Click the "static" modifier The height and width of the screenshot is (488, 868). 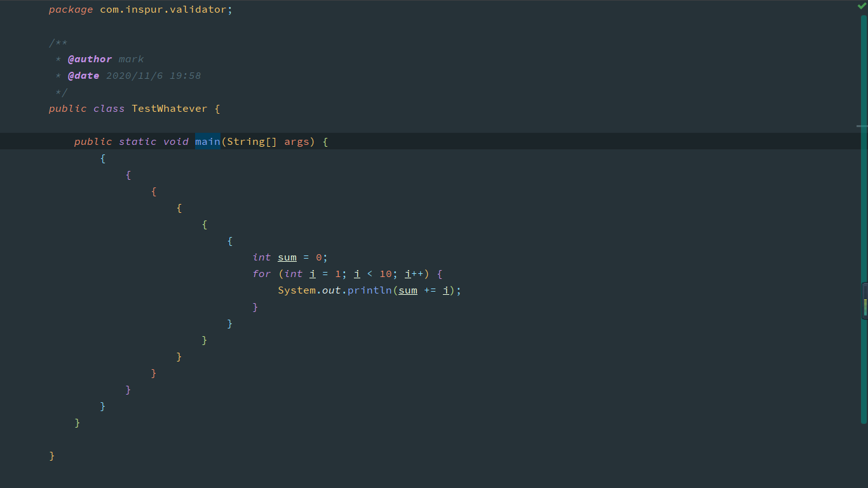pyautogui.click(x=138, y=142)
